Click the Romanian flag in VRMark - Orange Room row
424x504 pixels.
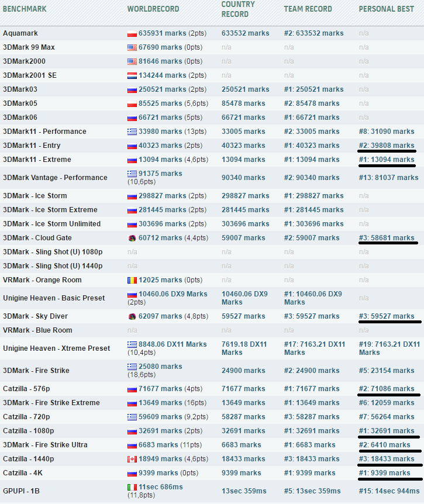click(x=132, y=281)
